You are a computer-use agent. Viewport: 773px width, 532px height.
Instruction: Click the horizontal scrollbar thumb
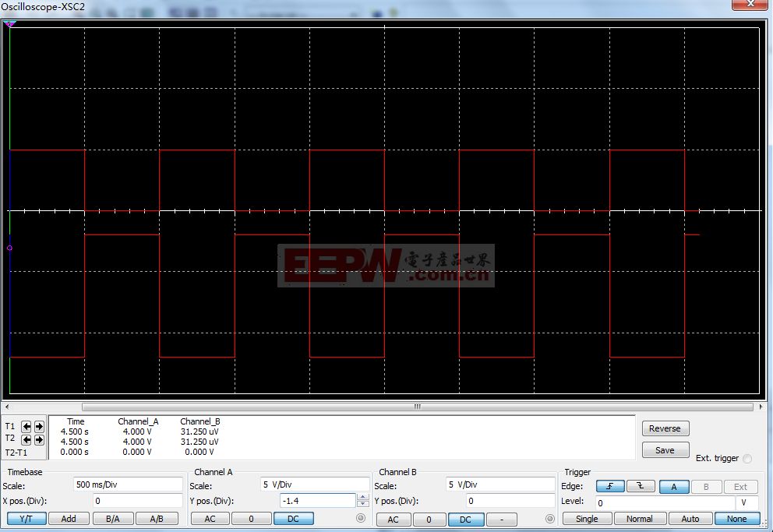(x=418, y=407)
